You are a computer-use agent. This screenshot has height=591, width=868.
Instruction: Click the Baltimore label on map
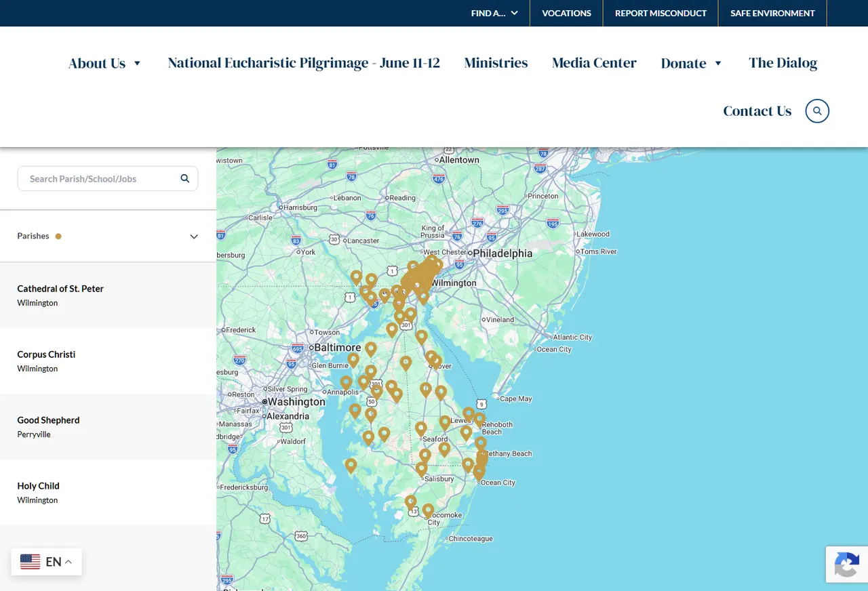click(x=337, y=347)
